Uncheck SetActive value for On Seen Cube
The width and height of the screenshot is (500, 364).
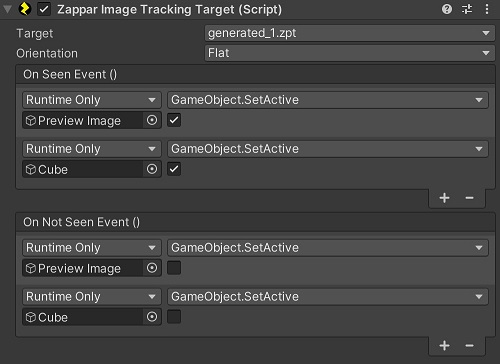174,169
